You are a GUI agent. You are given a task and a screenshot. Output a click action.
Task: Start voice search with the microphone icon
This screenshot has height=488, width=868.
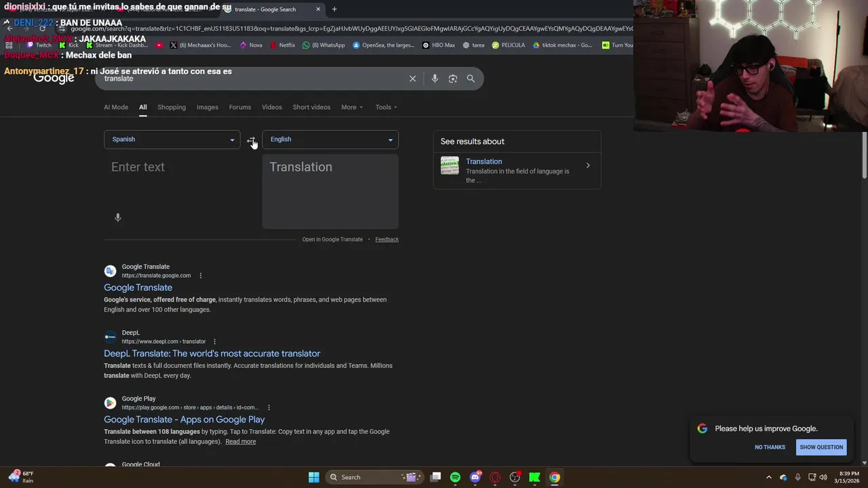[435, 79]
